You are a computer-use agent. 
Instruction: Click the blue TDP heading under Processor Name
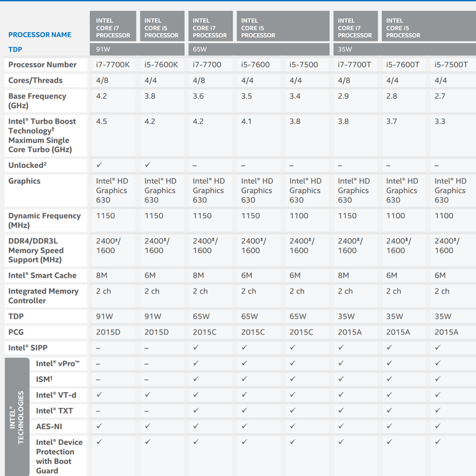[x=15, y=49]
